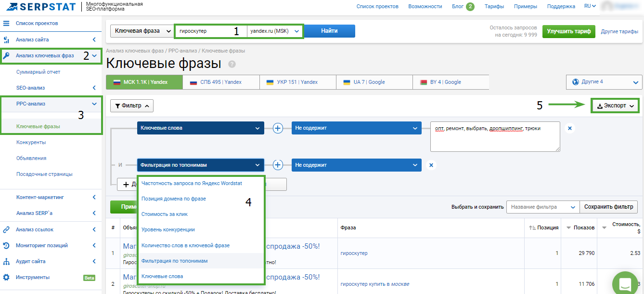Select СПБ 495 Yandex tab

tap(220, 82)
